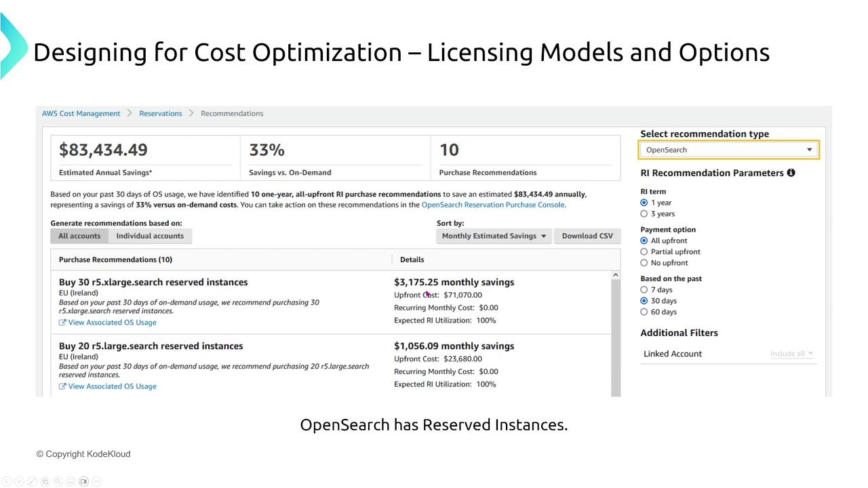Open the Linked Account Include all dropdown
The width and height of the screenshot is (868, 488).
(x=791, y=354)
